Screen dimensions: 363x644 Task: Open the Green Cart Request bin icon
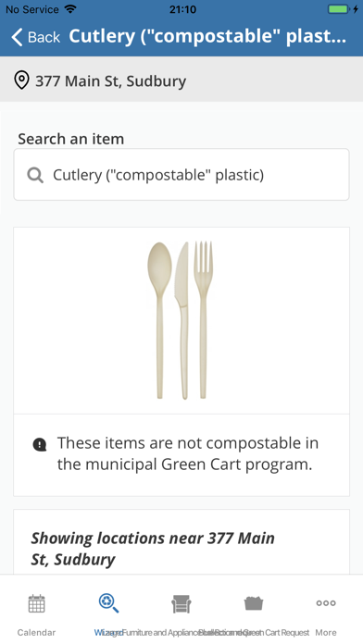pyautogui.click(x=254, y=603)
